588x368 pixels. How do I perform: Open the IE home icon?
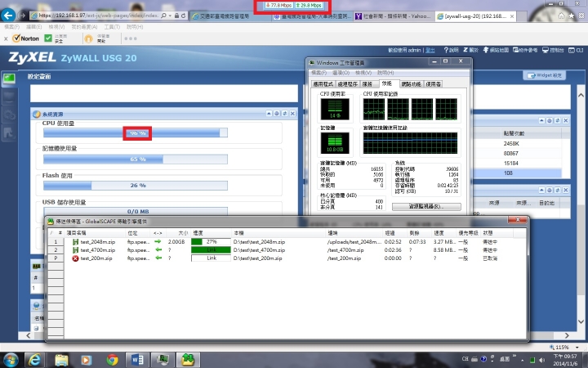561,16
